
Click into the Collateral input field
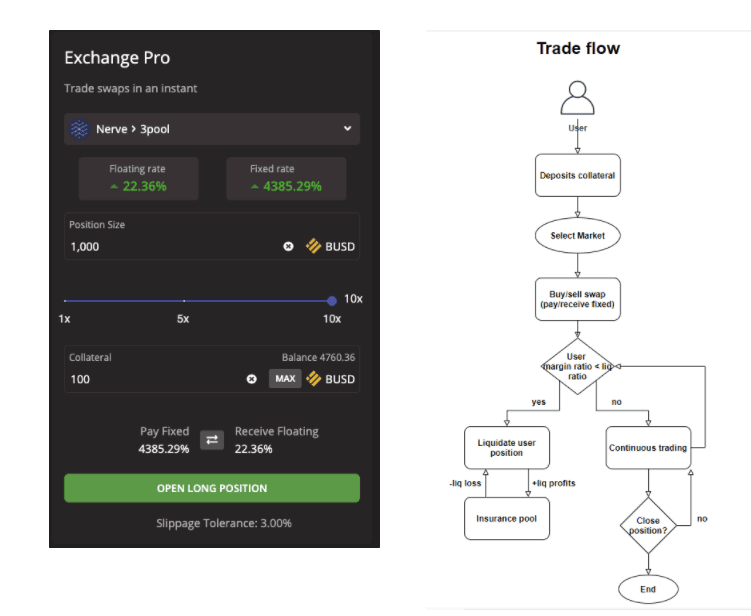coord(150,379)
